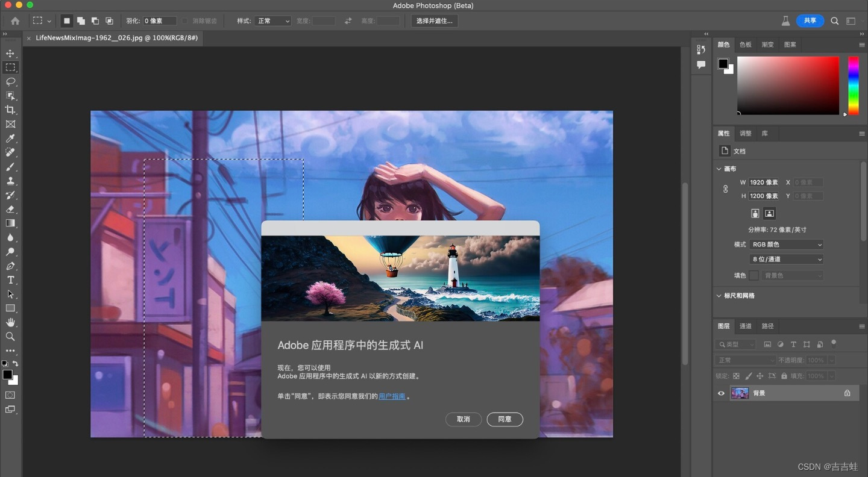The height and width of the screenshot is (477, 868).
Task: Select the Object Selection tool
Action: [10, 95]
